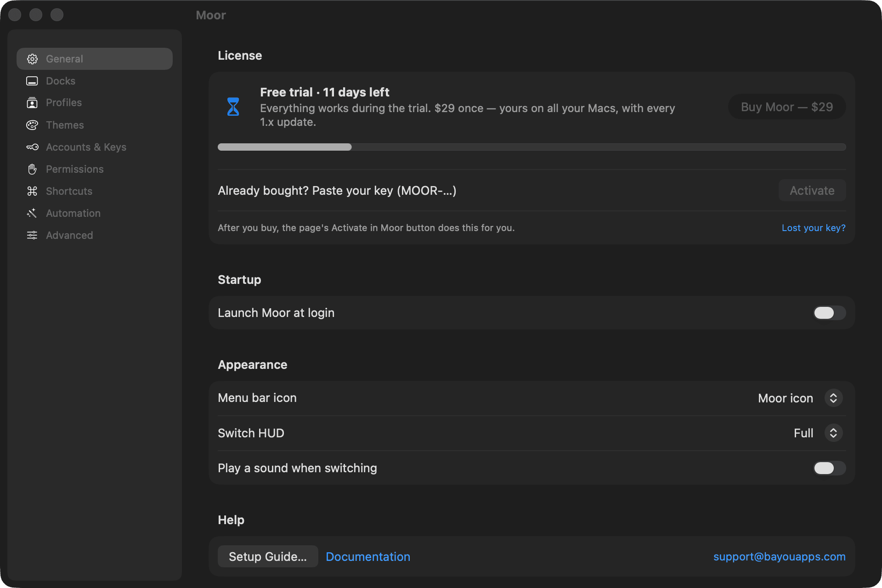This screenshot has width=882, height=588.
Task: Click the Permissions hand icon
Action: (32, 169)
